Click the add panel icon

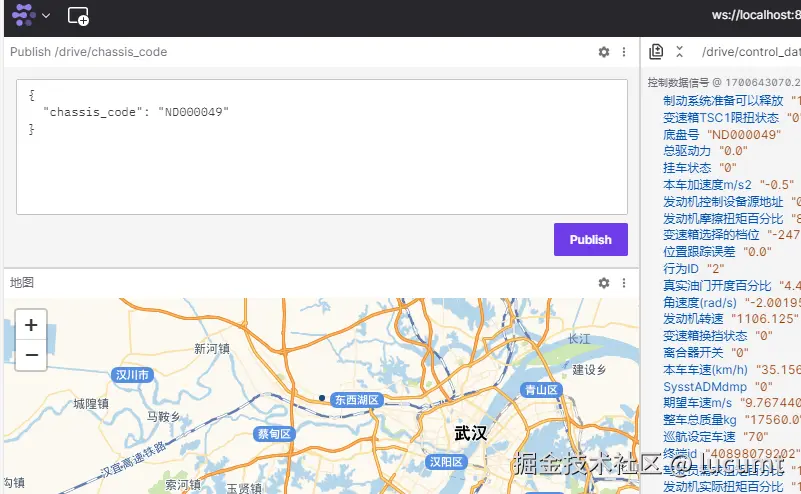tap(78, 16)
